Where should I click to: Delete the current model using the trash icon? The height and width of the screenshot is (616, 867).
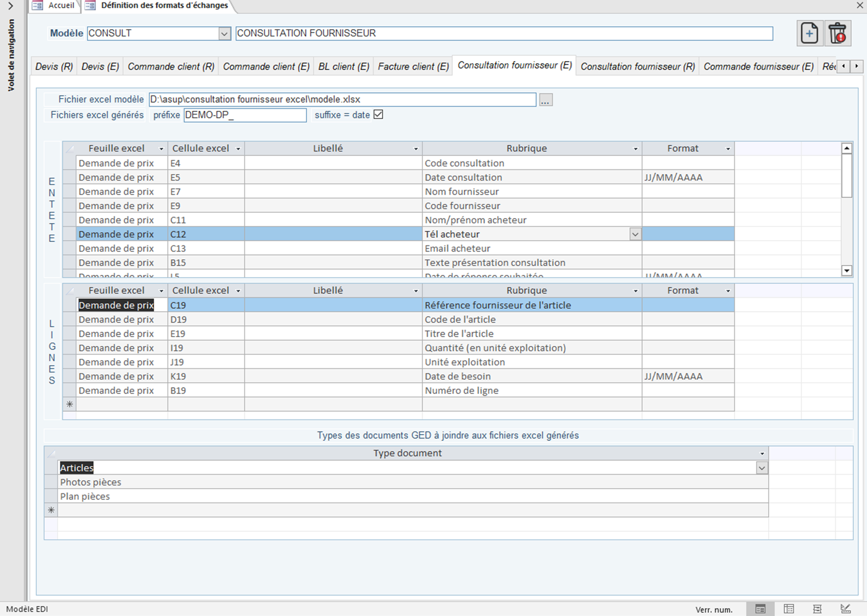point(837,33)
